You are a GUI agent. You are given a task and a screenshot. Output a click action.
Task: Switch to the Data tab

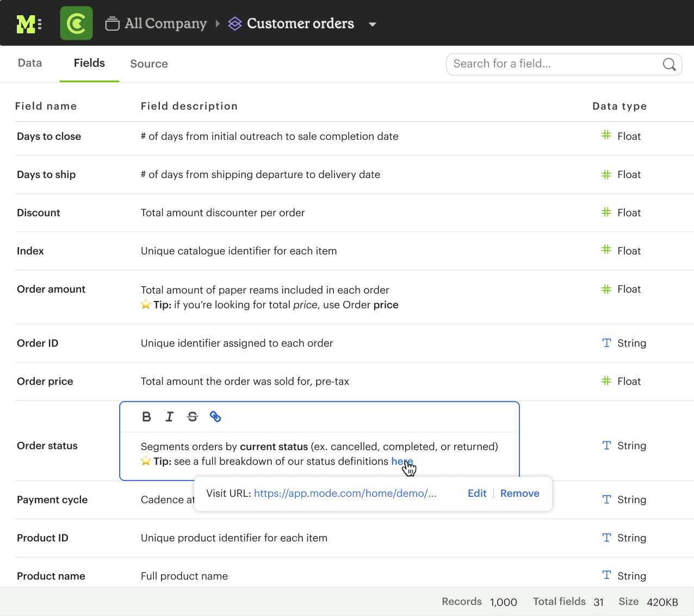tap(29, 63)
